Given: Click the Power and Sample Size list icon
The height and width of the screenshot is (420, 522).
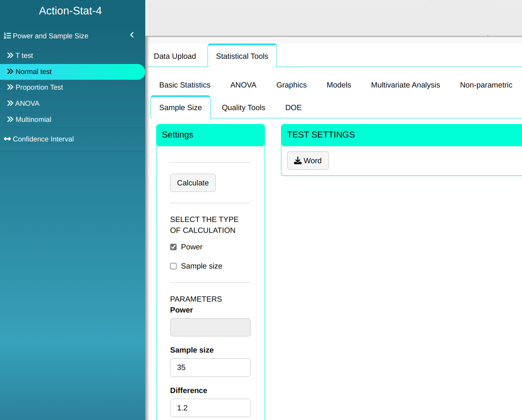Looking at the screenshot, I should pyautogui.click(x=7, y=36).
